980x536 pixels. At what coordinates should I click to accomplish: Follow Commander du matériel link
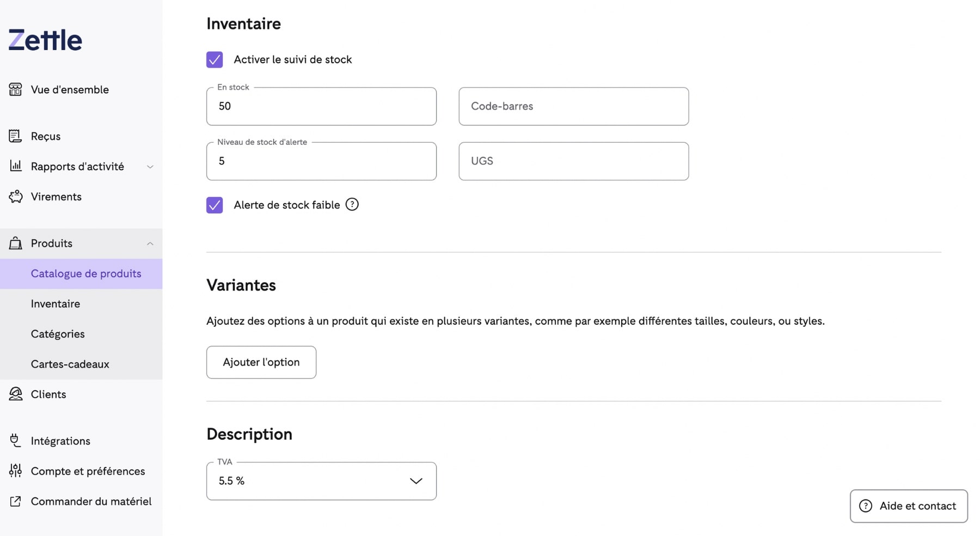pyautogui.click(x=91, y=501)
